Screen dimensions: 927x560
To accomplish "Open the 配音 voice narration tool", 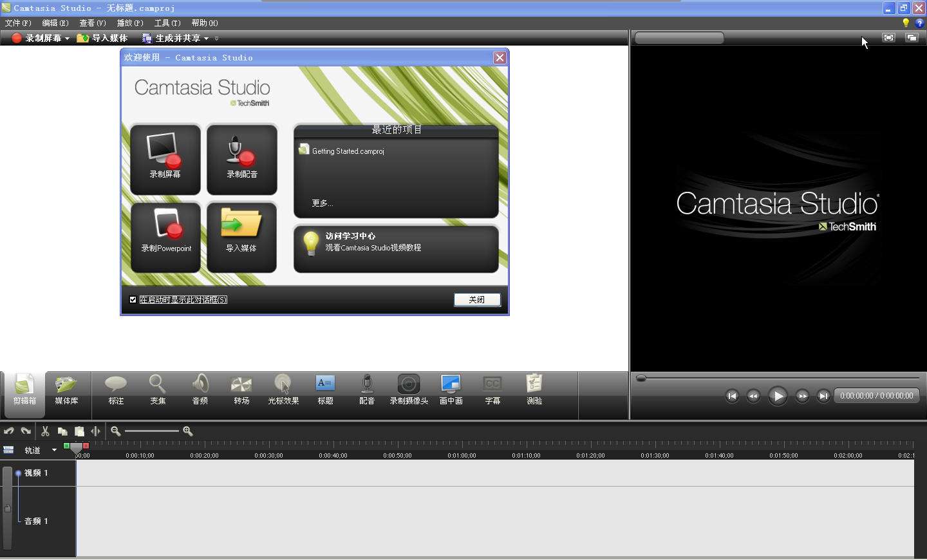I will 367,390.
